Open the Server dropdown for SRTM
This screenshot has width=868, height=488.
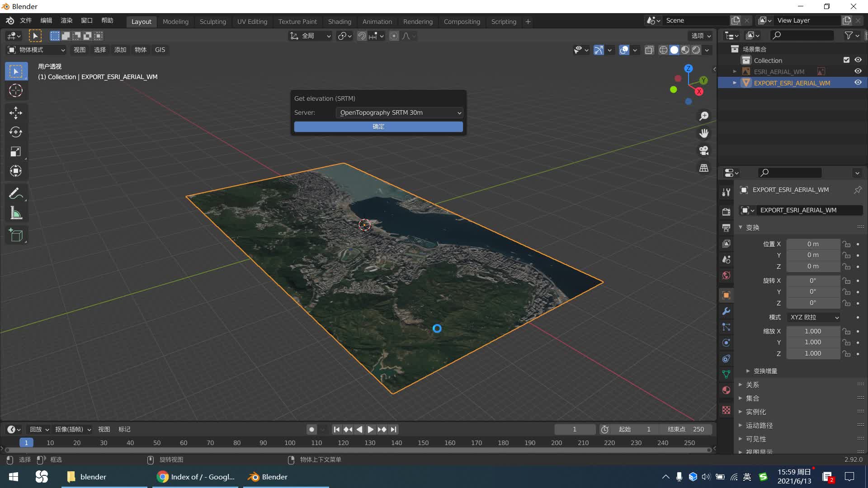tap(400, 113)
